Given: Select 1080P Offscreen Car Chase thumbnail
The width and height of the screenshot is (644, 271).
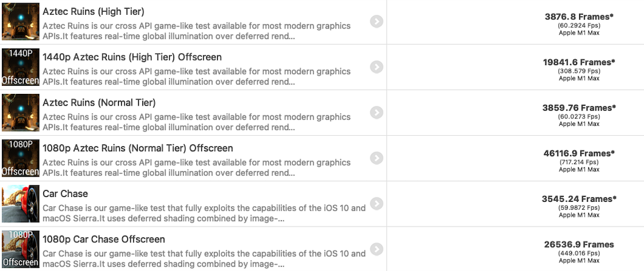Looking at the screenshot, I should click(20, 249).
